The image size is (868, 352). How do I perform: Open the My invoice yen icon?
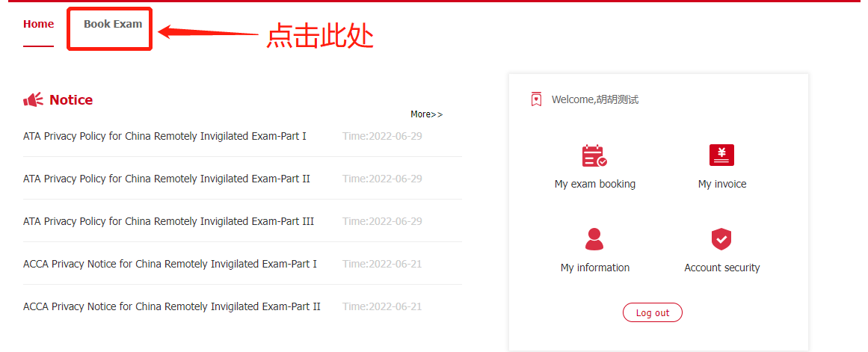(x=721, y=155)
